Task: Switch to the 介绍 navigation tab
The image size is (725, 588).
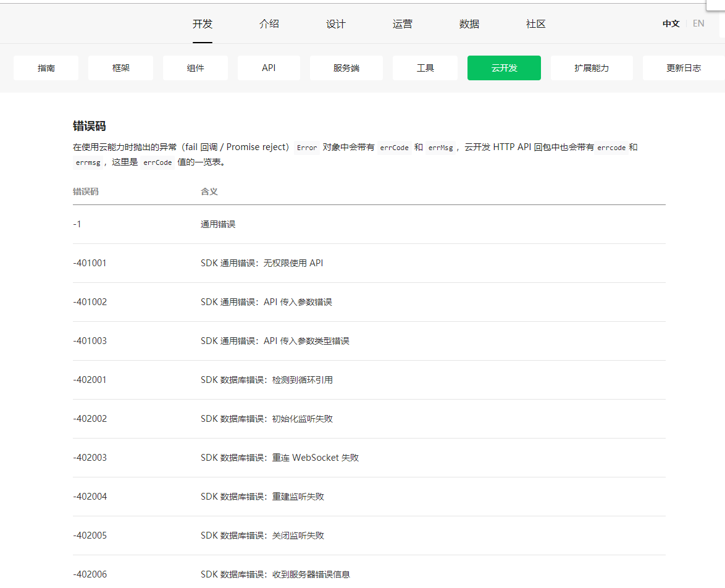Action: pyautogui.click(x=269, y=24)
